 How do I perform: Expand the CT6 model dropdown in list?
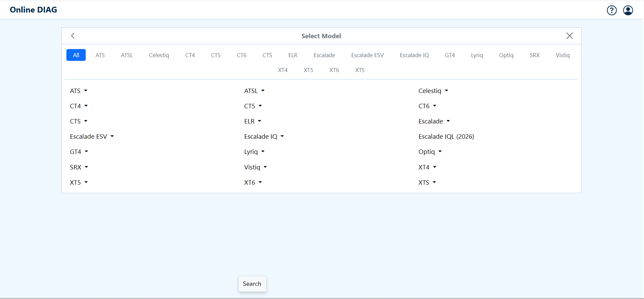427,106
